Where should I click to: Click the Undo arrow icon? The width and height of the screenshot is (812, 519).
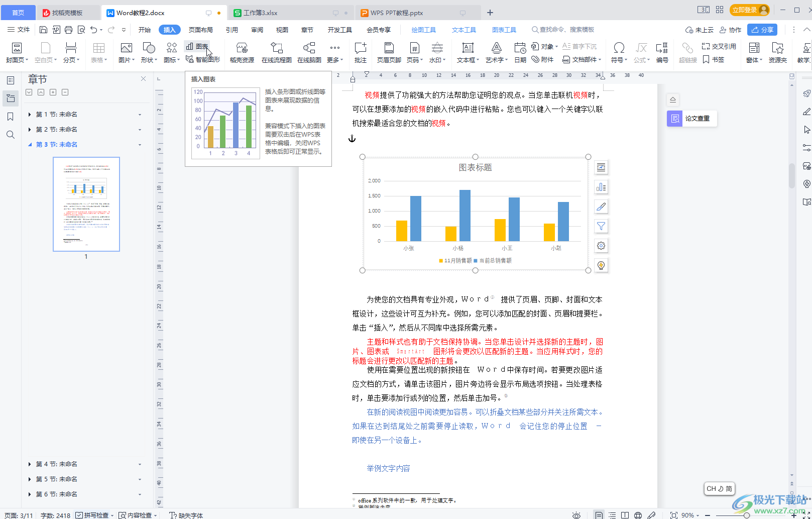[x=94, y=30]
